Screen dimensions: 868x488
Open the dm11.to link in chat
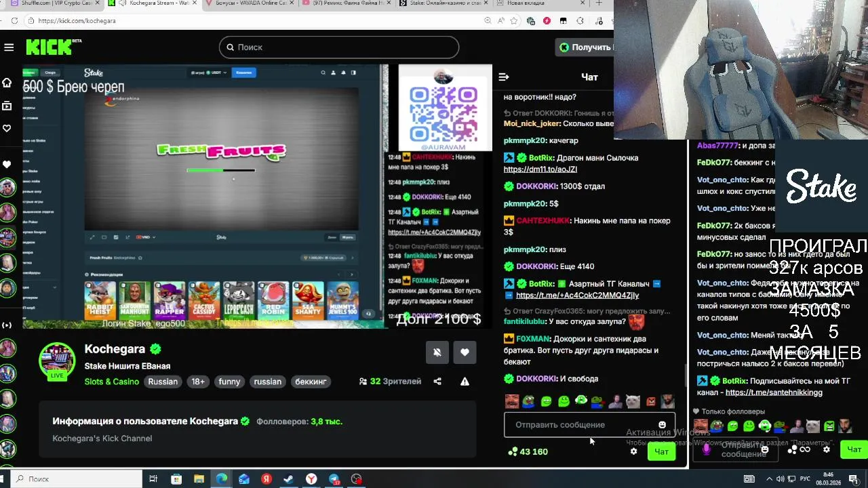[x=540, y=169]
